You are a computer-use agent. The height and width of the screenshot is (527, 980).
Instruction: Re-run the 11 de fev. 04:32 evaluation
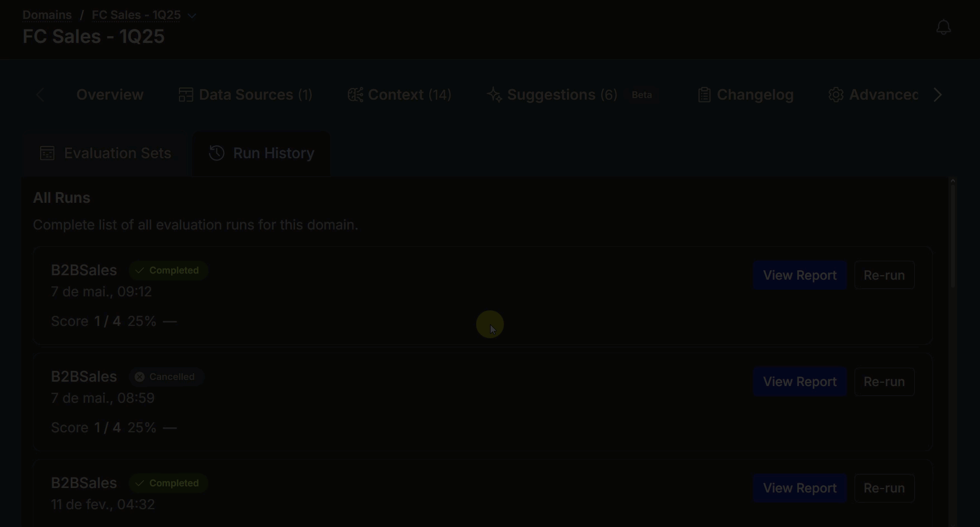[884, 488]
